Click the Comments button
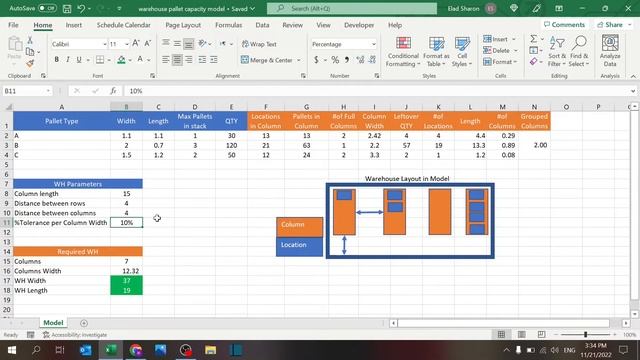The height and width of the screenshot is (360, 640). coord(564,25)
